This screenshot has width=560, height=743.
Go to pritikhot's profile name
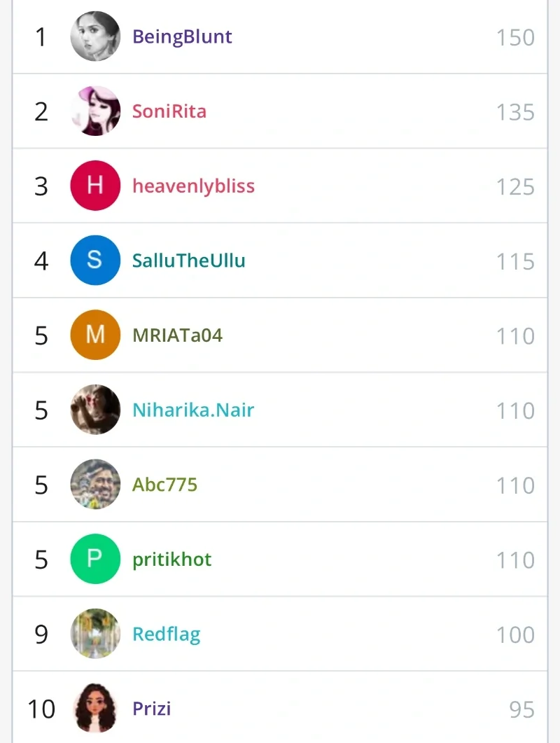click(171, 560)
